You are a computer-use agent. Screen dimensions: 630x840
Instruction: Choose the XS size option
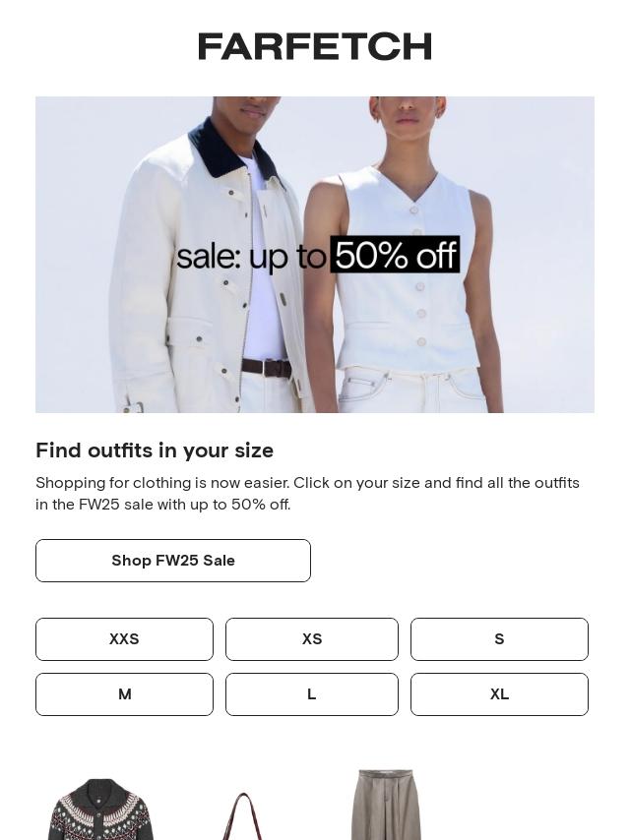(312, 639)
